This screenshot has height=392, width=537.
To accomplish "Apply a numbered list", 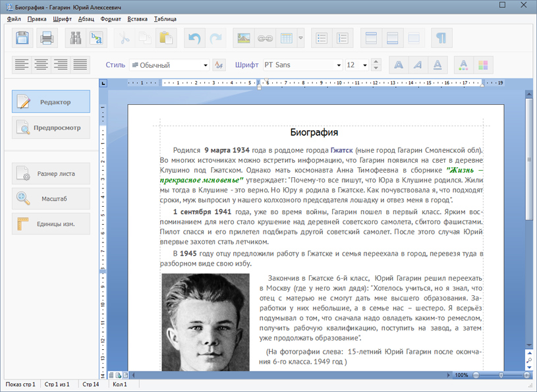I will [x=343, y=38].
